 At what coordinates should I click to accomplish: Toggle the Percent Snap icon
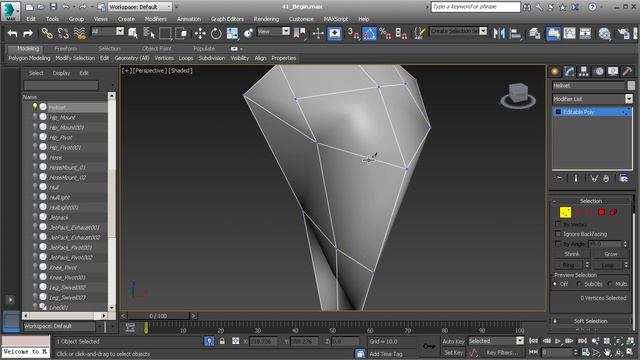point(385,33)
